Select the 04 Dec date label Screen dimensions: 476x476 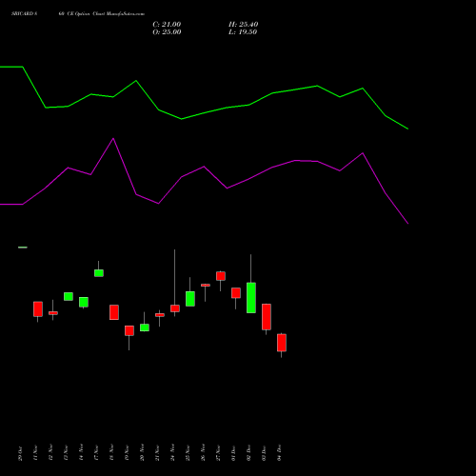[279, 453]
